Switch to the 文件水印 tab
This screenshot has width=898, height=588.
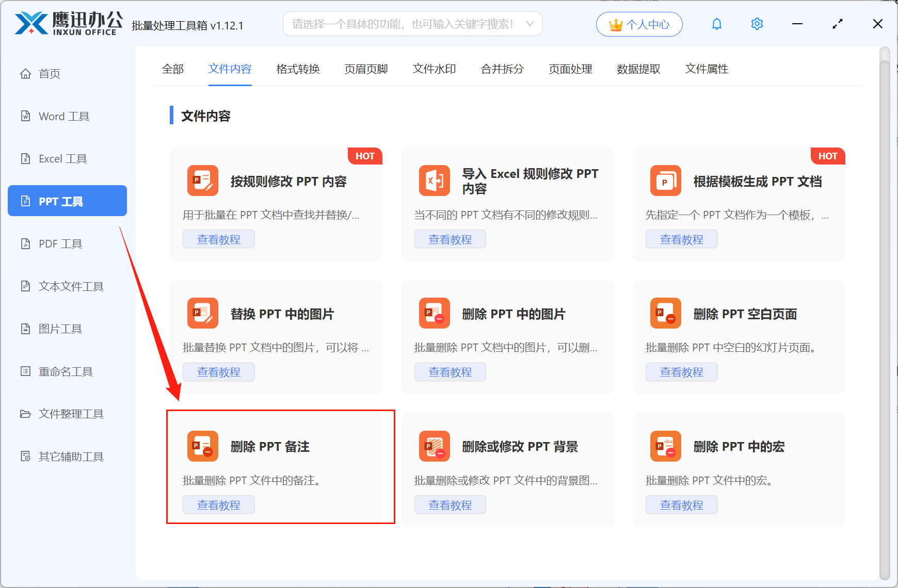[434, 69]
